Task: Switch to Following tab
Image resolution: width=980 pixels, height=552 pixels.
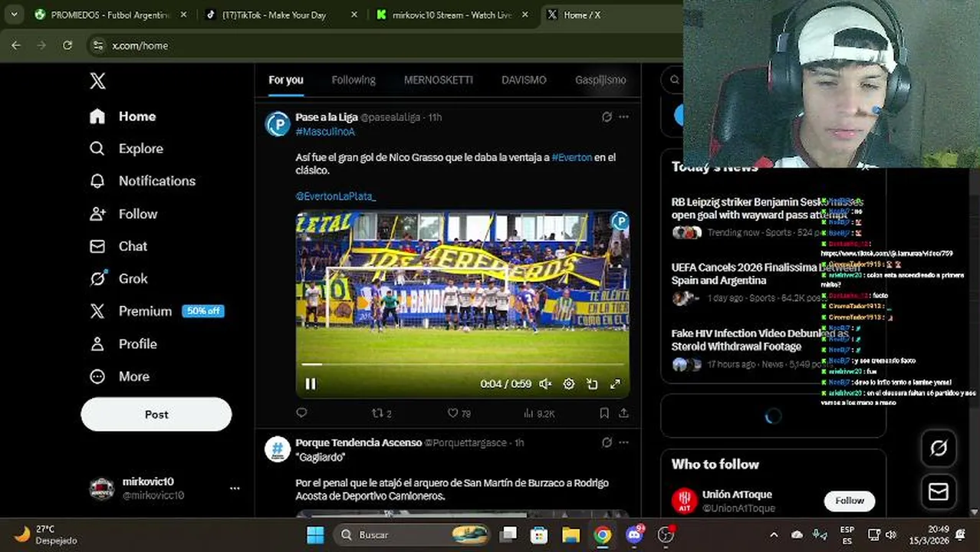Action: 354,80
